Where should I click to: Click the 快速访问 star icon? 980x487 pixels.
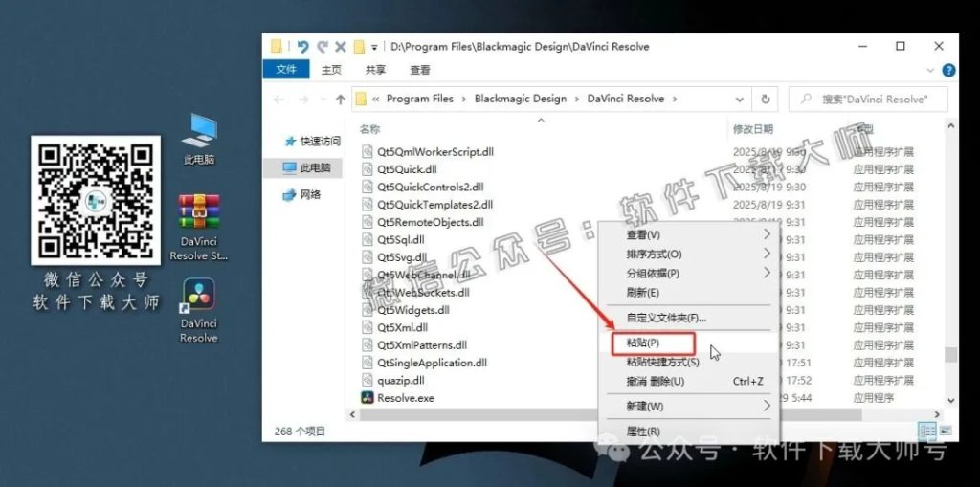[x=290, y=142]
